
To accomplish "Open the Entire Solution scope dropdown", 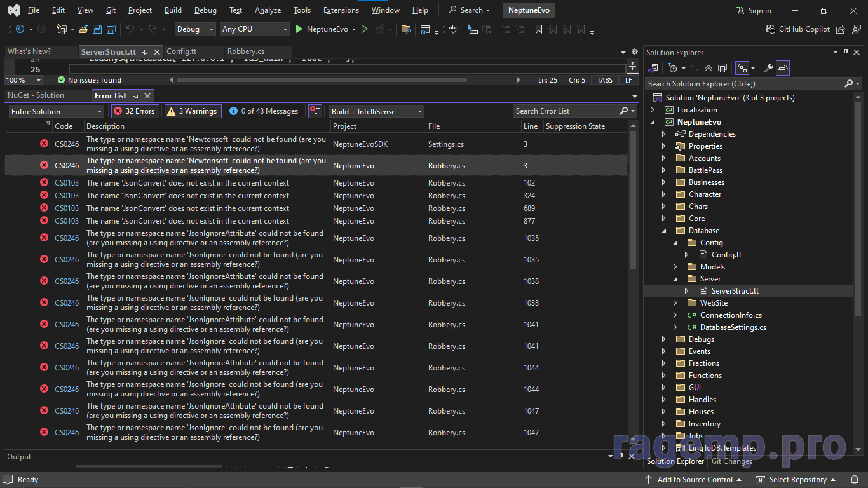I will pos(56,111).
